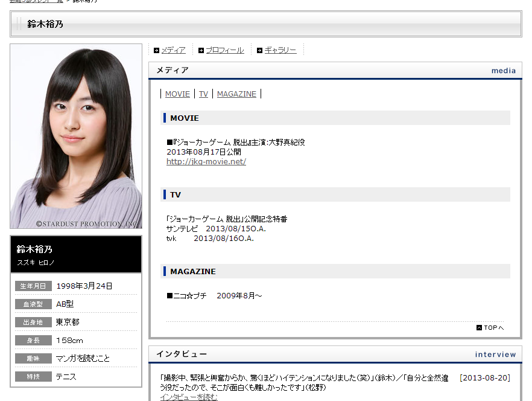
Task: Select the birthplace value 東京都
Action: (68, 322)
